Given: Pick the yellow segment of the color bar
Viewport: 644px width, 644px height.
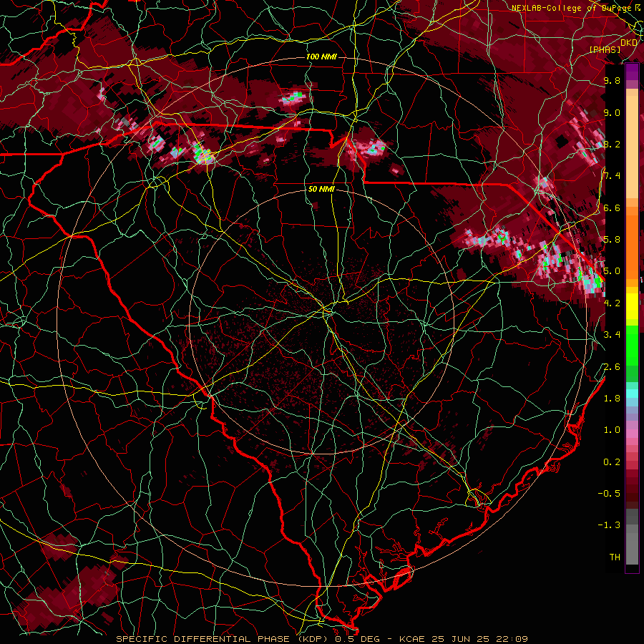Looking at the screenshot, I should [632, 306].
